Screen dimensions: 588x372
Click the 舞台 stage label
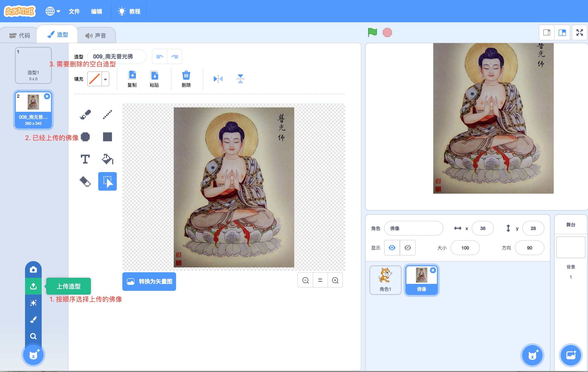click(571, 225)
